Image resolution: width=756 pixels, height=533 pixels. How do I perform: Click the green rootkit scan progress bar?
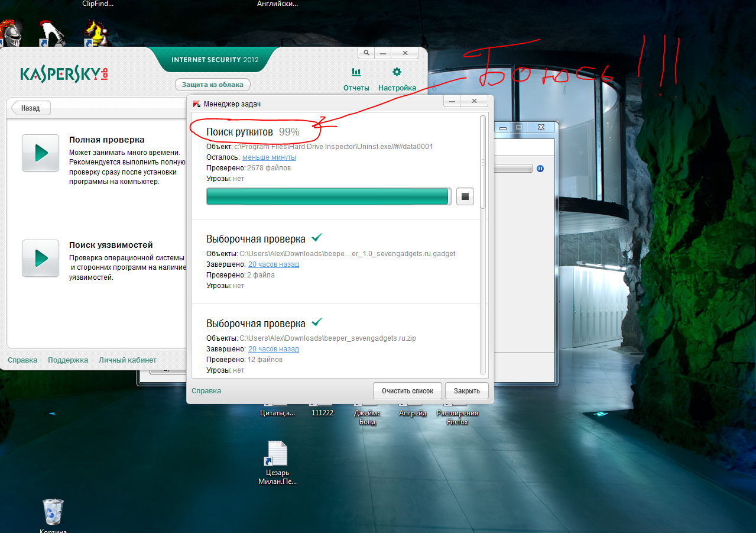click(329, 196)
